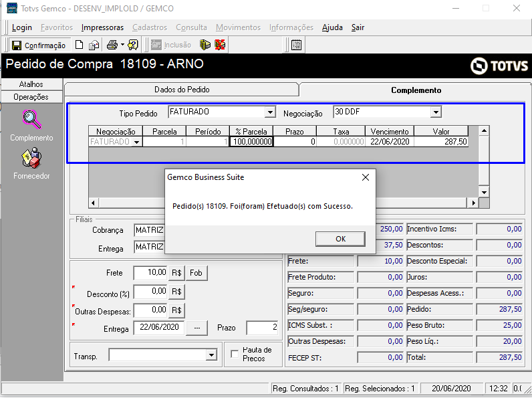Screen dimensions: 532x398
Task: Click the grid scroll down arrow
Action: point(484,193)
